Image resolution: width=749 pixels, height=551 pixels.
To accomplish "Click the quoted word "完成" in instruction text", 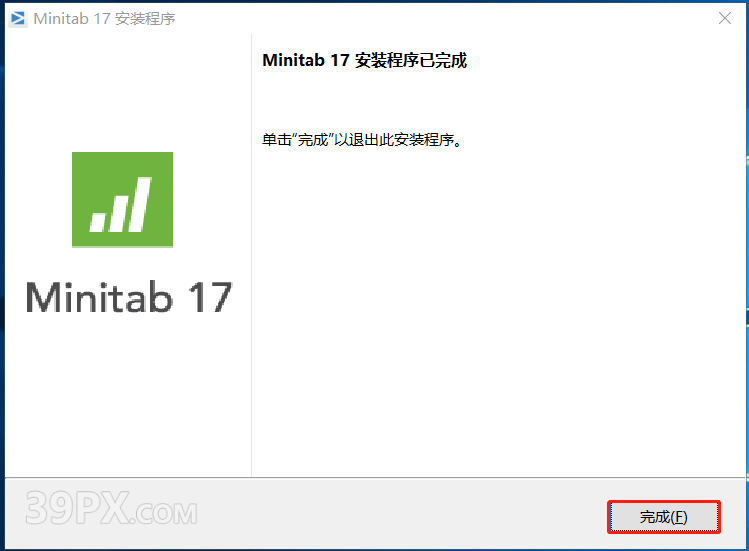I will click(312, 140).
